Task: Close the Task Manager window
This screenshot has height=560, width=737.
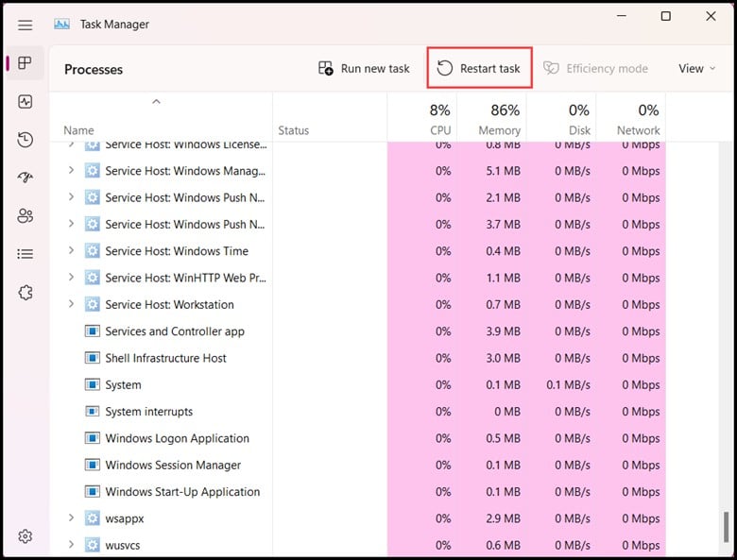Action: click(711, 16)
